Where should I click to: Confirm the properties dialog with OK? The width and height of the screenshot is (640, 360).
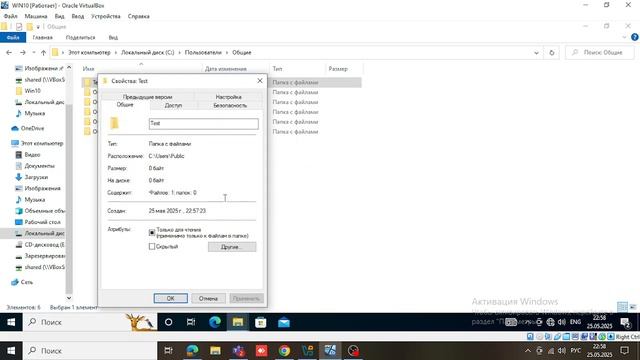171,298
